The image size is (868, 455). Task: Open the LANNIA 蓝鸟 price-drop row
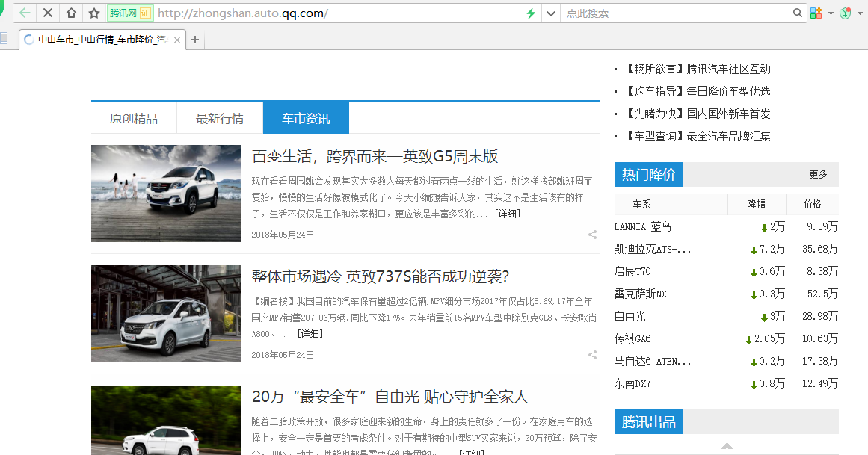726,227
